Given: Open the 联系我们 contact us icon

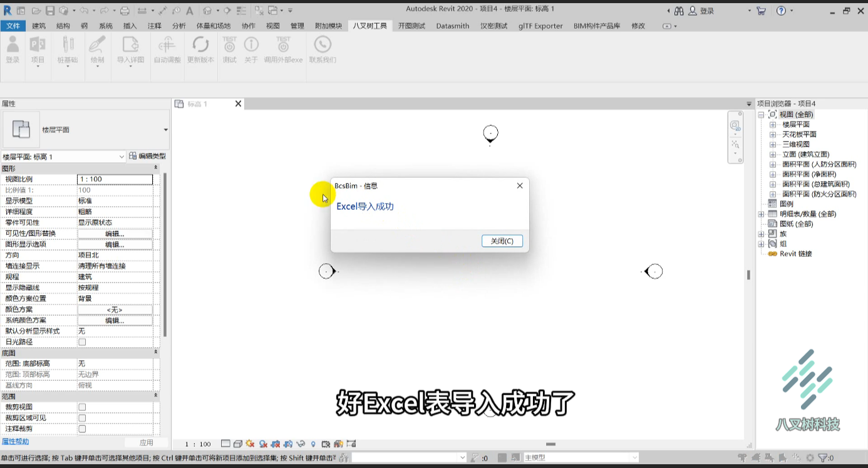Looking at the screenshot, I should [323, 49].
